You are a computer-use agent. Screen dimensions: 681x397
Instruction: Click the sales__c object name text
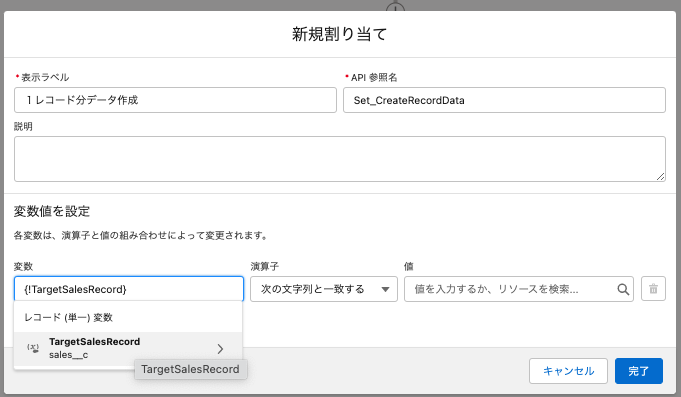coord(68,355)
